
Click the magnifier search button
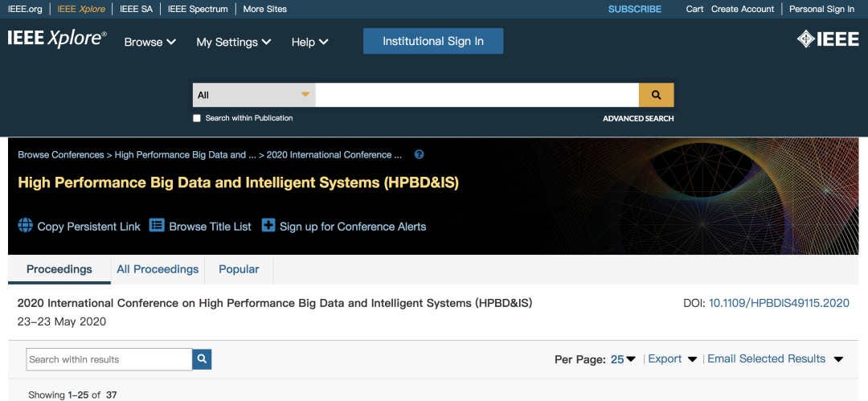(656, 95)
